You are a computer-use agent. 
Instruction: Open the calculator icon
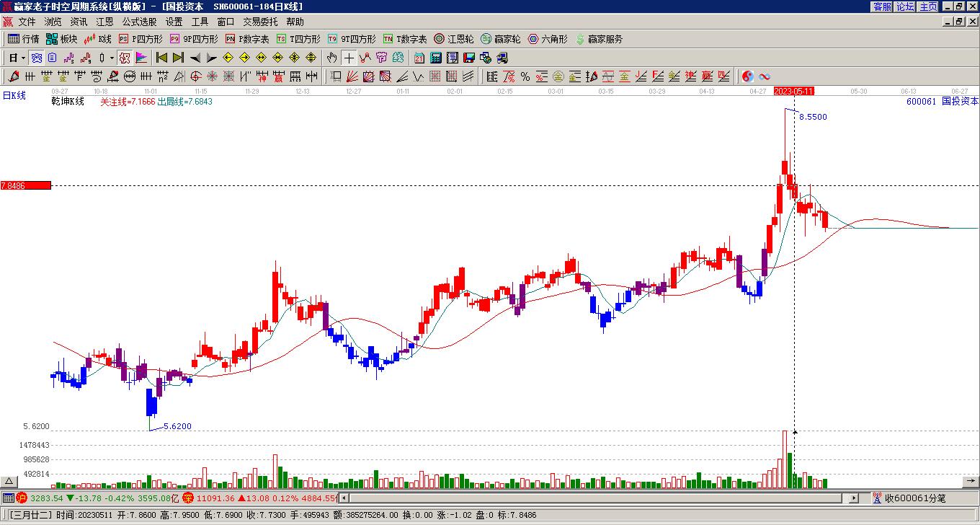pyautogui.click(x=436, y=58)
